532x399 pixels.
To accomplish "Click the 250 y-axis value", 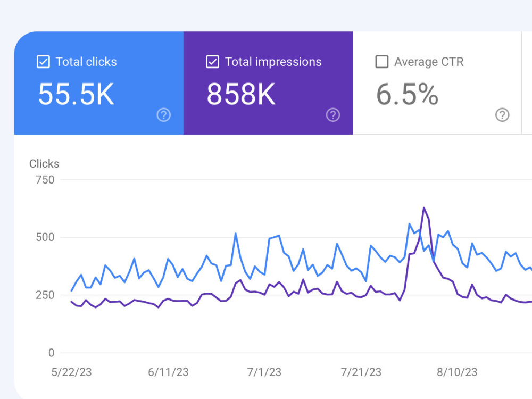I will [x=45, y=295].
